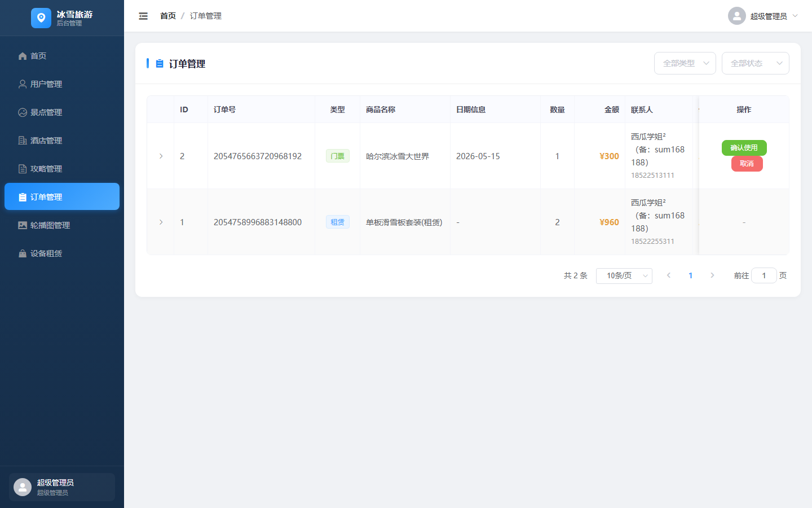The image size is (812, 508).
Task: Click phone number 18522513111
Action: (x=652, y=176)
